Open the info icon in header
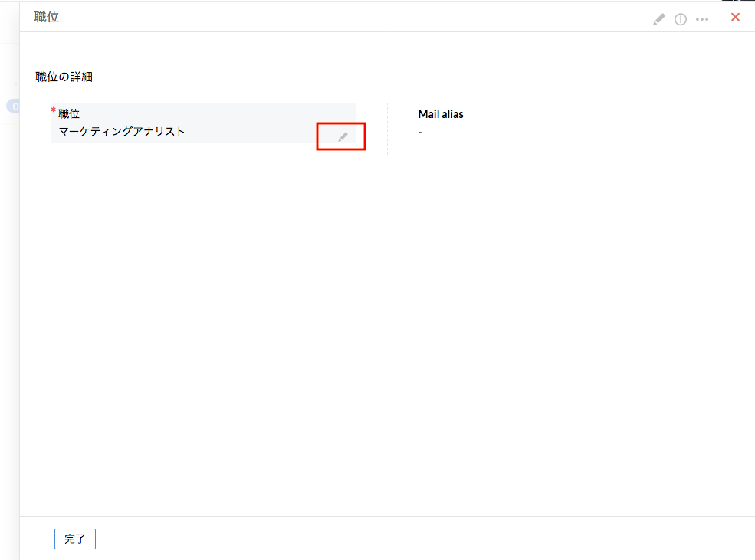Screen dimensions: 755x560 [680, 19]
